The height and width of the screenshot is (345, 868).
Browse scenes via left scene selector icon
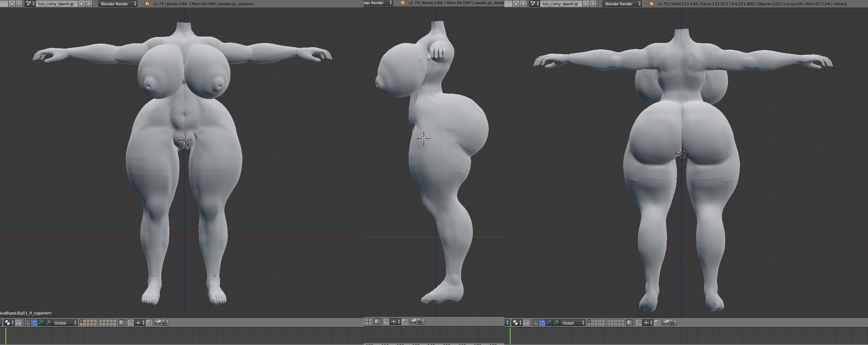tap(30, 4)
